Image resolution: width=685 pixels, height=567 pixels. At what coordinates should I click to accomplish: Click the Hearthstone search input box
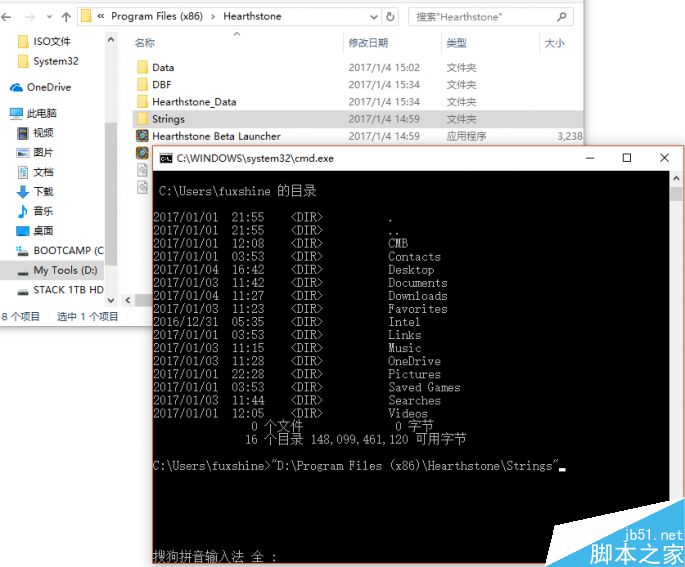point(480,17)
